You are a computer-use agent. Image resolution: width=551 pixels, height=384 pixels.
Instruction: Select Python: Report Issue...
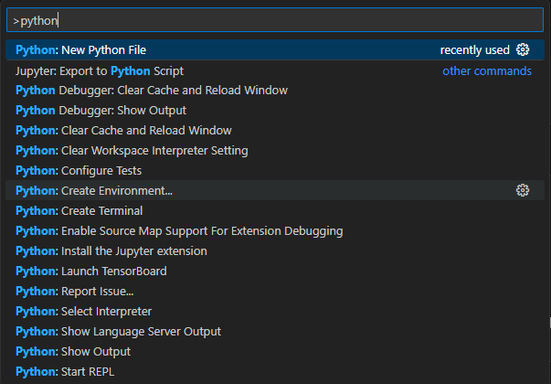point(275,291)
